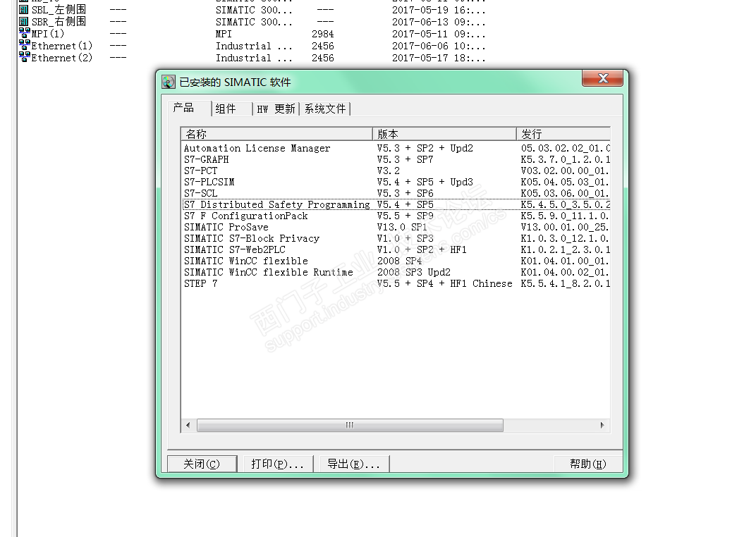Select the SIMATIC S7-Block Privacy row
This screenshot has width=756, height=537.
coord(396,238)
